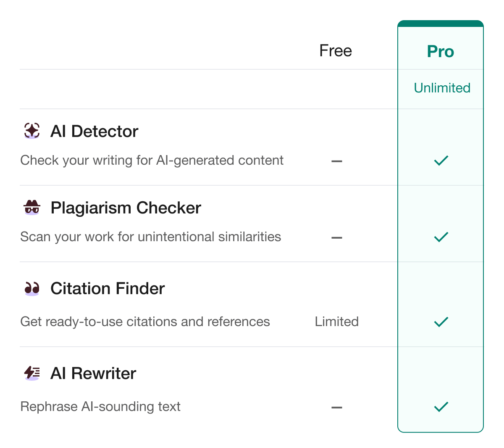Click the Pro checkmark for Plagiarism Checker
The height and width of the screenshot is (448, 504).
(441, 237)
